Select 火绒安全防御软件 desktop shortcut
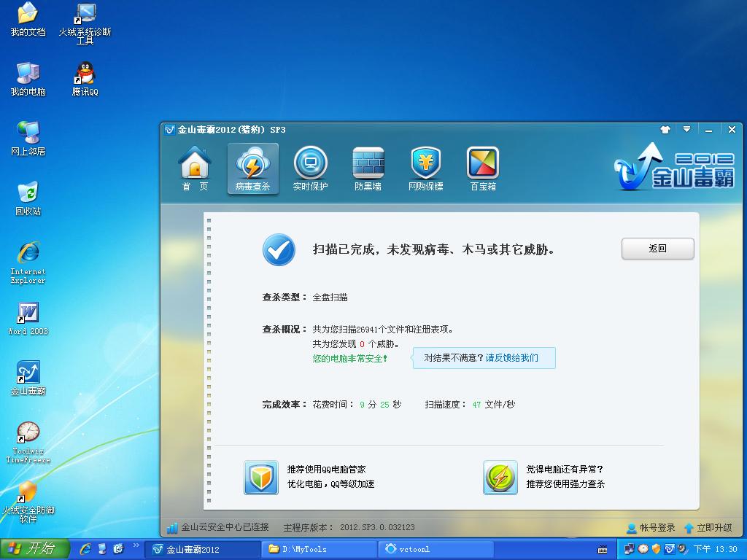Screen dimensions: 747x560 point(28,502)
